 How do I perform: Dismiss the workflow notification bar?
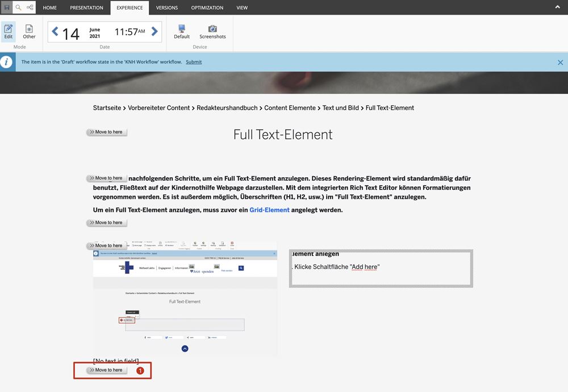(x=560, y=62)
